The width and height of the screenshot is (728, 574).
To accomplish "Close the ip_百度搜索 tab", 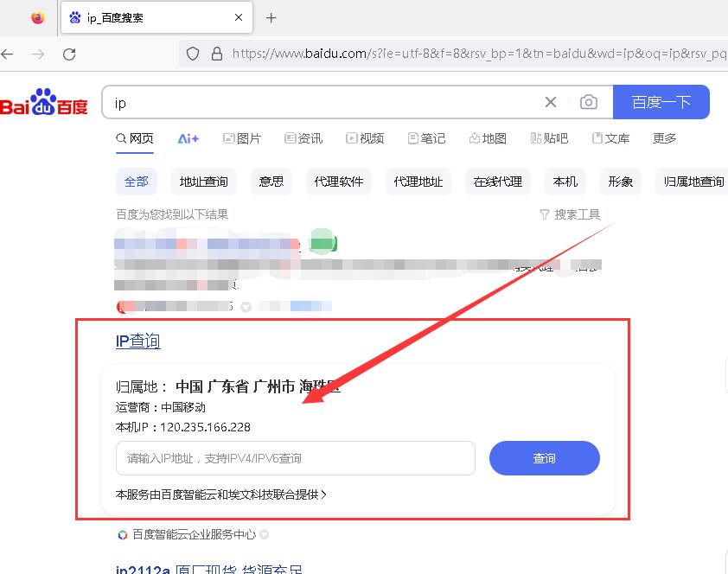I will point(239,17).
